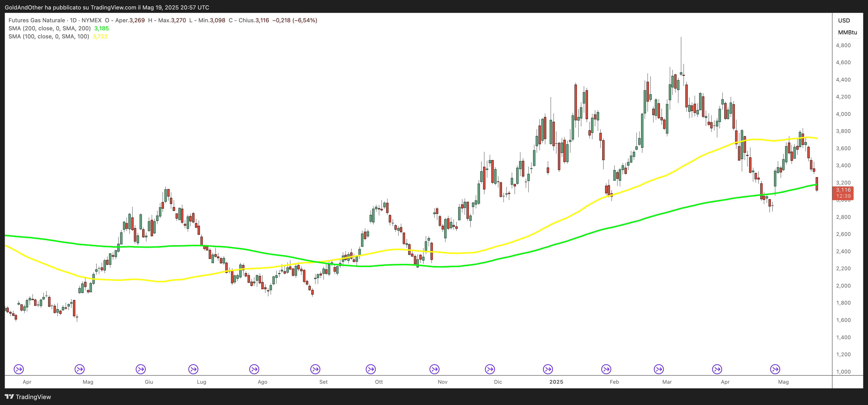Select the contract-roll marker above Lug
This screenshot has height=405, width=868.
click(193, 369)
